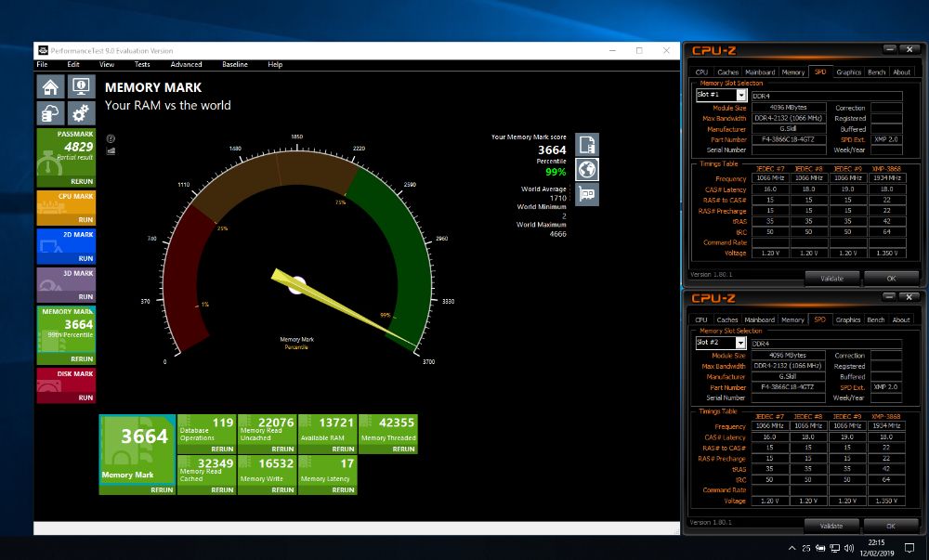Open the Windows notification center icon
The image size is (929, 560).
[x=909, y=548]
